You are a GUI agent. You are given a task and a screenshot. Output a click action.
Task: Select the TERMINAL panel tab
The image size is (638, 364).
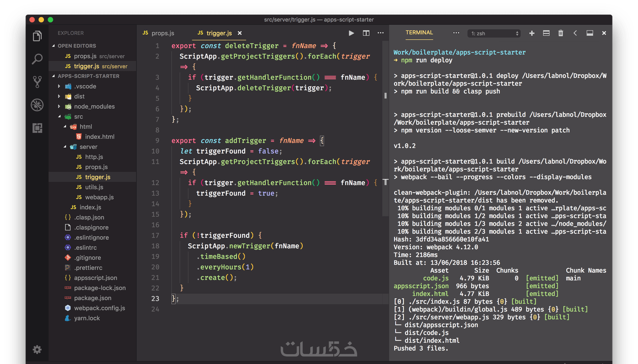tap(419, 33)
